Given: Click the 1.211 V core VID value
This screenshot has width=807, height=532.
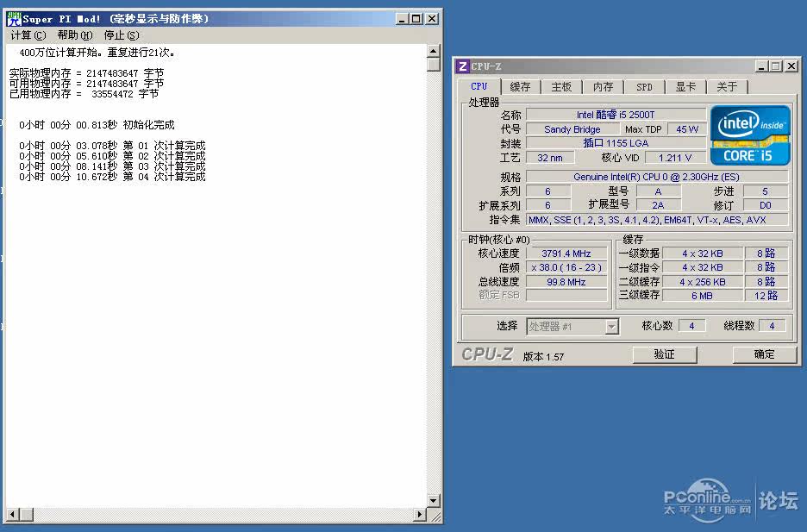Looking at the screenshot, I should (x=675, y=158).
